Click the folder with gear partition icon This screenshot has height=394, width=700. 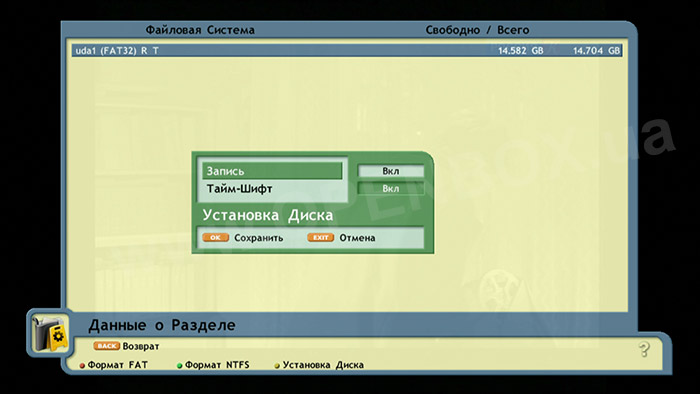pyautogui.click(x=50, y=333)
